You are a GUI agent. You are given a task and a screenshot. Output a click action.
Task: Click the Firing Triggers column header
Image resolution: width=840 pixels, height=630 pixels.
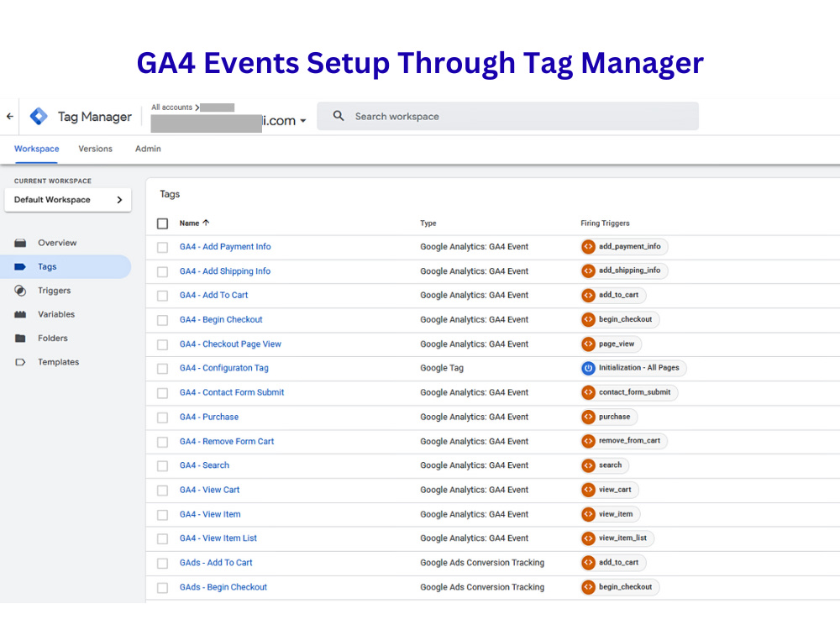(x=605, y=223)
